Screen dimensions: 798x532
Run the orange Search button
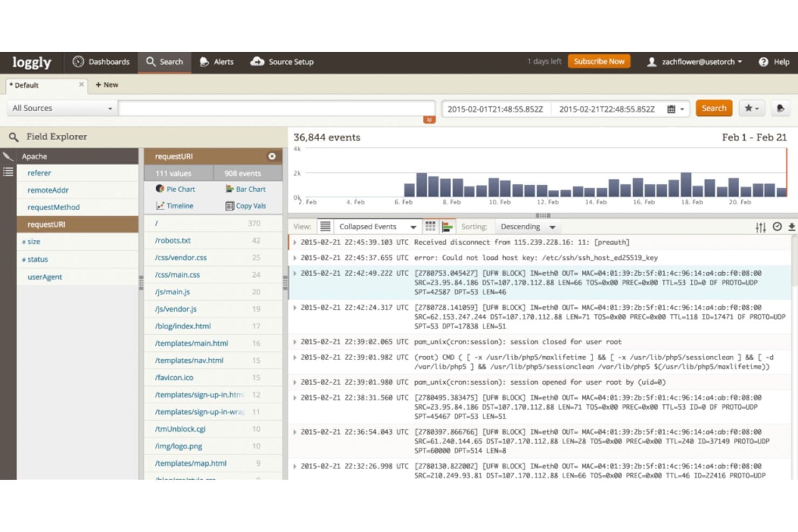pyautogui.click(x=714, y=108)
